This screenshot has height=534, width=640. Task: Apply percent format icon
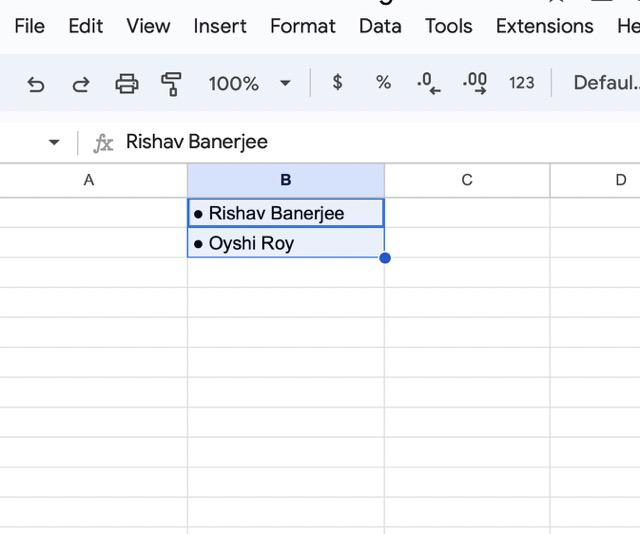click(x=383, y=83)
